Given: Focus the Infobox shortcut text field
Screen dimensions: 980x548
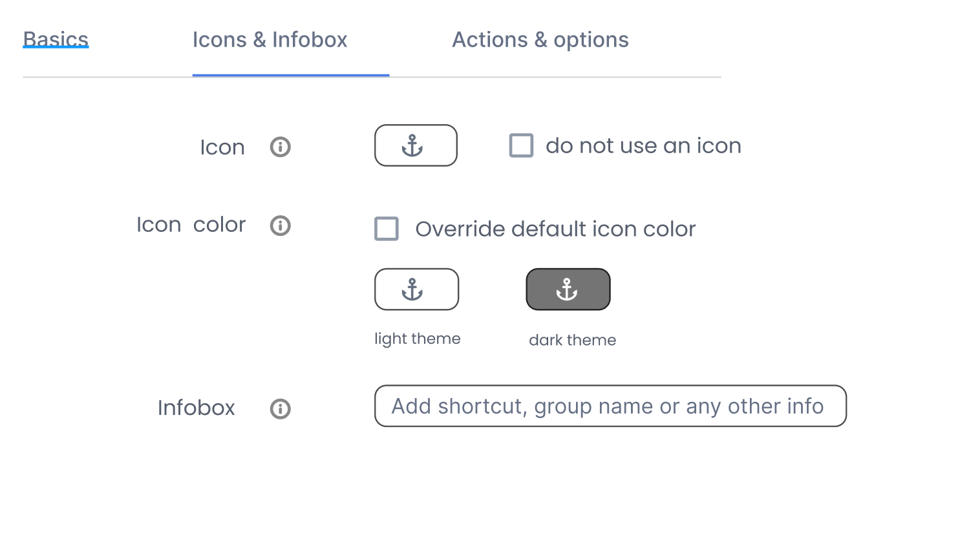Looking at the screenshot, I should (x=610, y=406).
